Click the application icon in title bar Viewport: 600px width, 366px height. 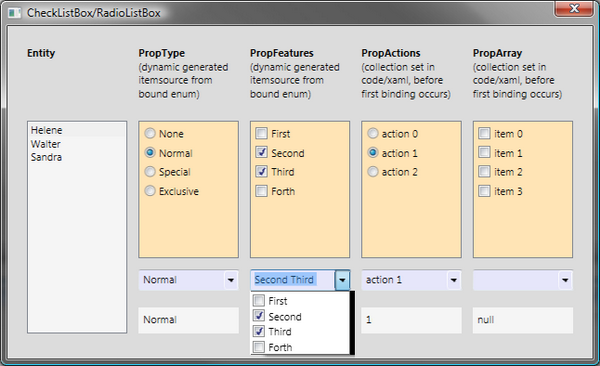(x=15, y=13)
